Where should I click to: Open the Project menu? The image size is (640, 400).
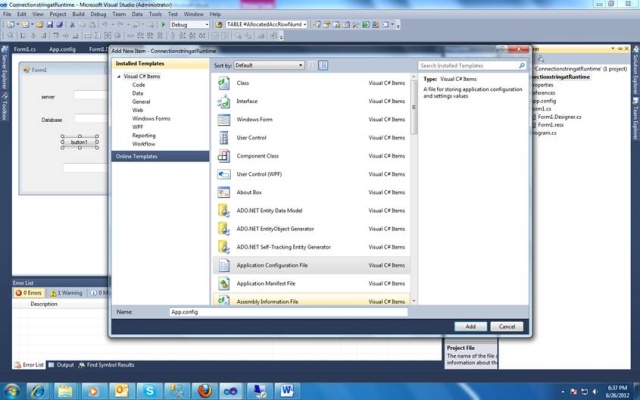pos(58,14)
